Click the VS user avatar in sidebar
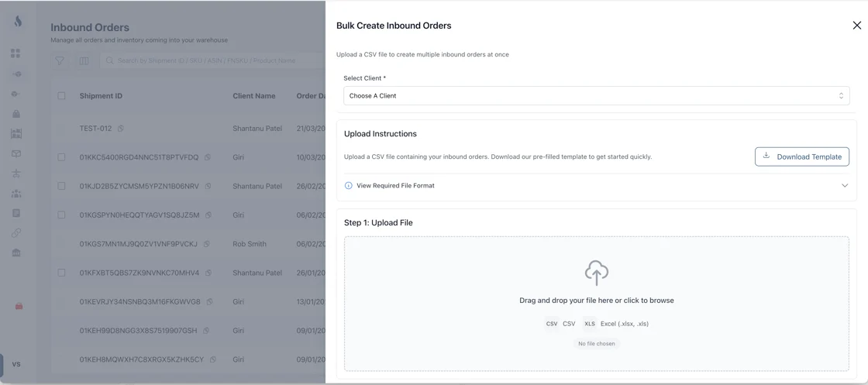The width and height of the screenshot is (868, 385). point(16,365)
